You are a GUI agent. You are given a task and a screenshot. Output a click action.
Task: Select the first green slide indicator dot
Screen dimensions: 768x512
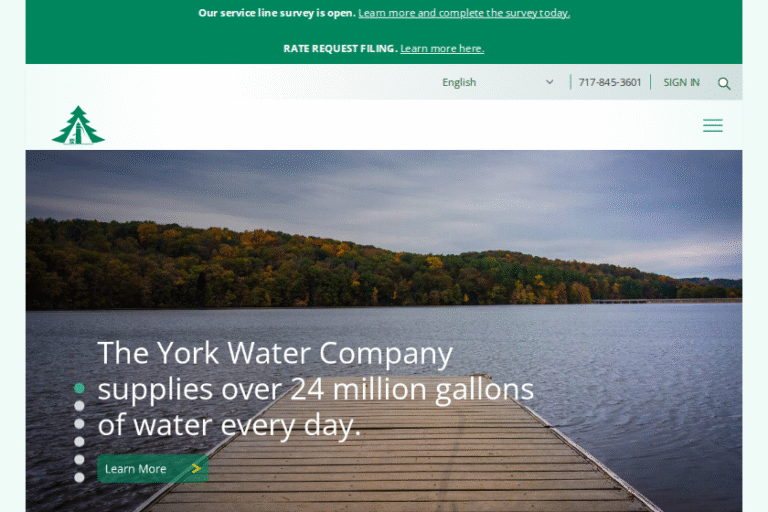tap(79, 388)
